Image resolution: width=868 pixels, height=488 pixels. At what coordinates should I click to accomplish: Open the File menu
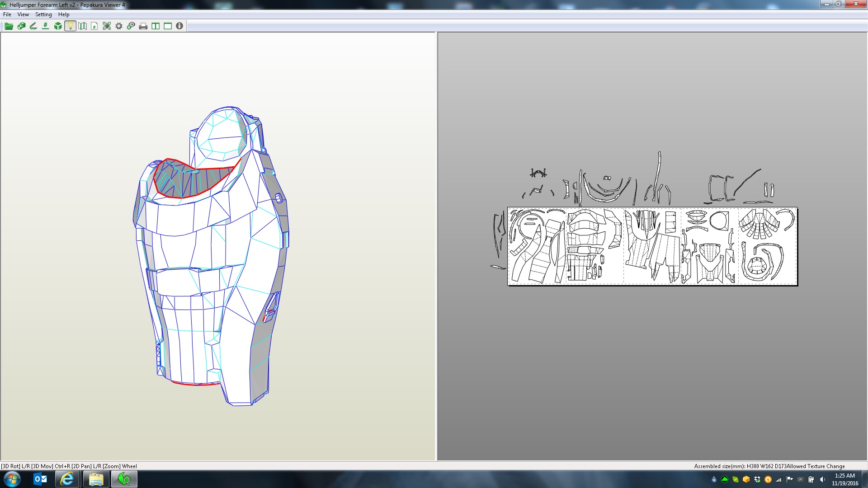click(x=7, y=14)
